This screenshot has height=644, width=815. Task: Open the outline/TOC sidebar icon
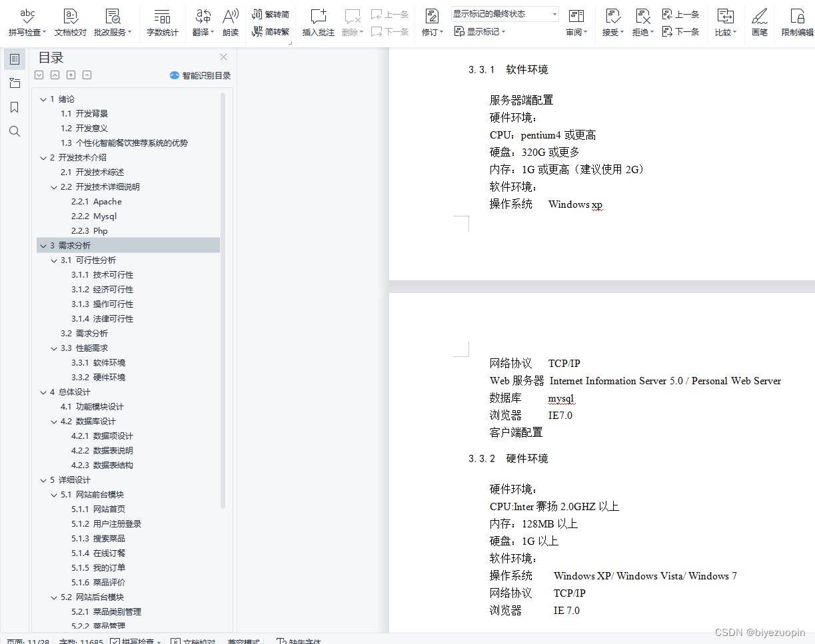point(15,59)
